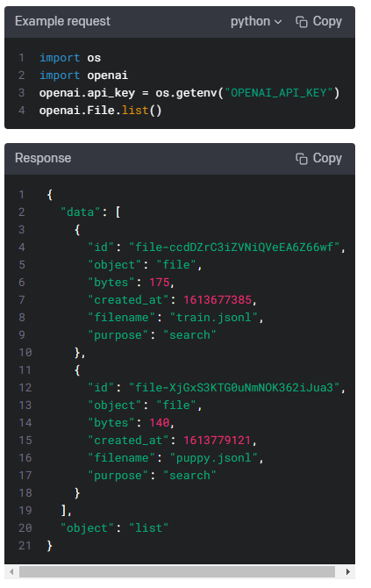Copy the example request code
The height and width of the screenshot is (588, 371).
coord(318,22)
